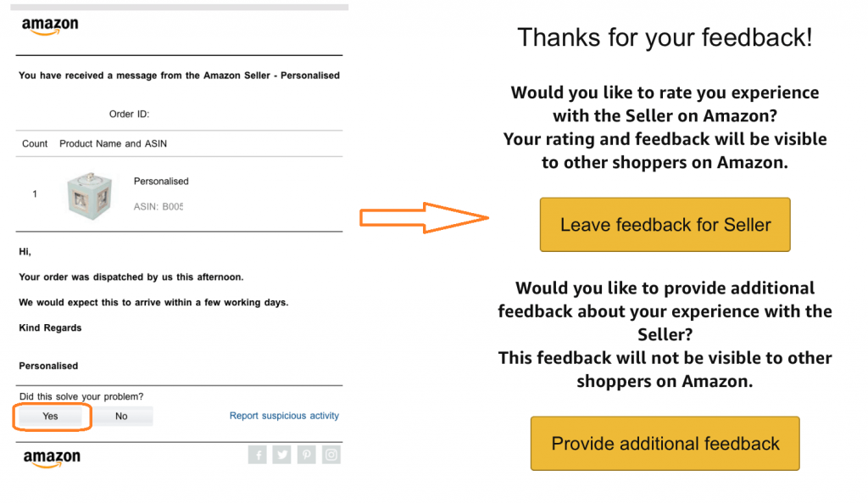868x504 pixels.
Task: Click the 'Count' column header
Action: (x=35, y=143)
